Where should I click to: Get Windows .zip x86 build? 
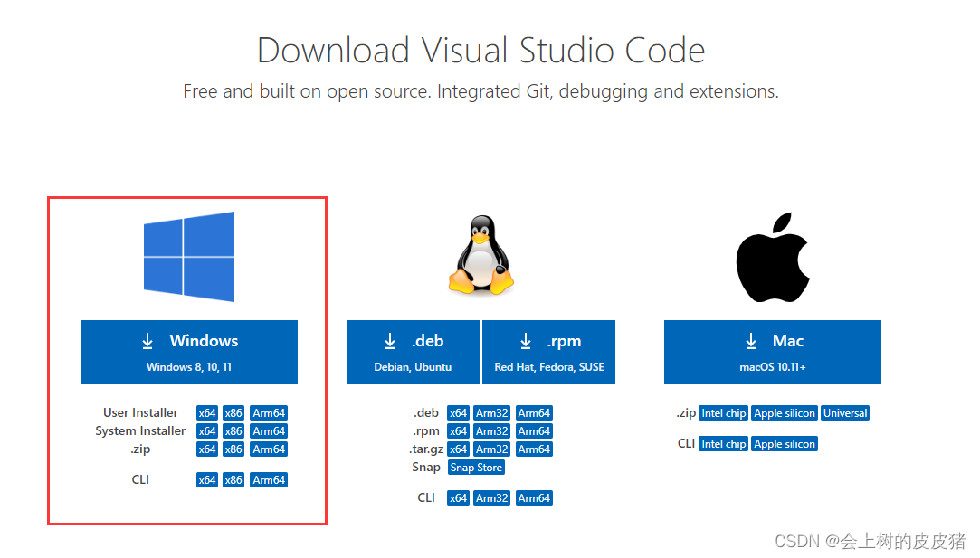[233, 449]
